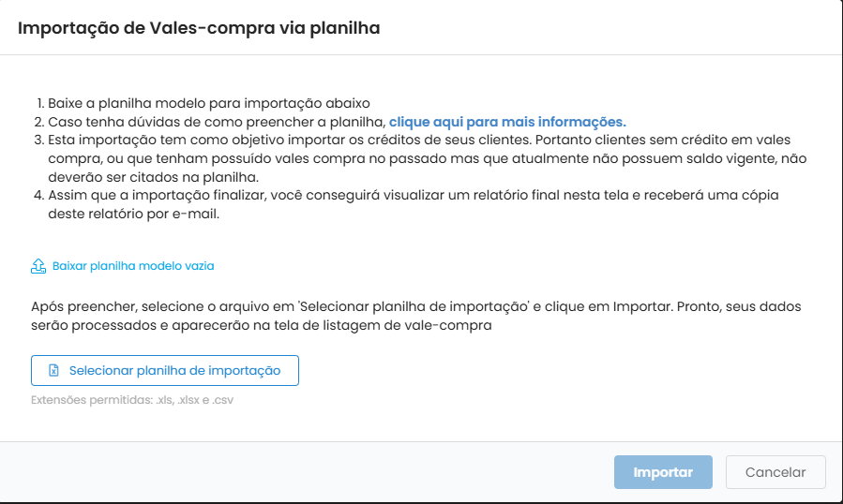Choose a file with 'Selecionar planilha de importação'
This screenshot has height=504, width=843.
(164, 370)
